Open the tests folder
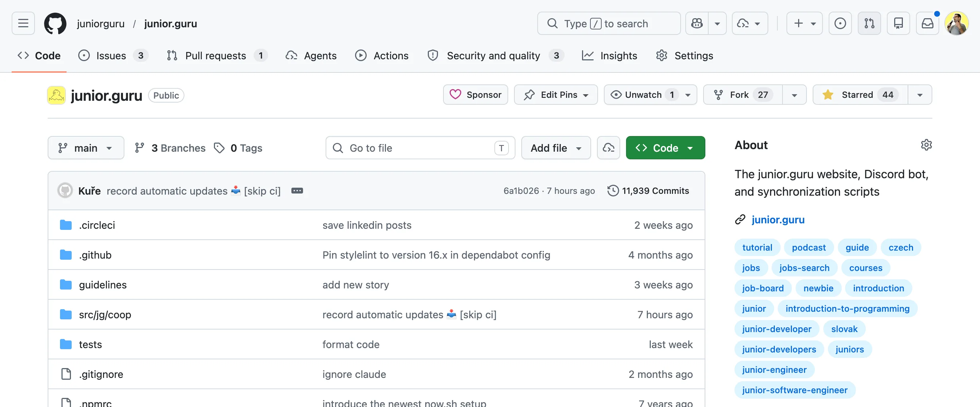 (x=90, y=344)
